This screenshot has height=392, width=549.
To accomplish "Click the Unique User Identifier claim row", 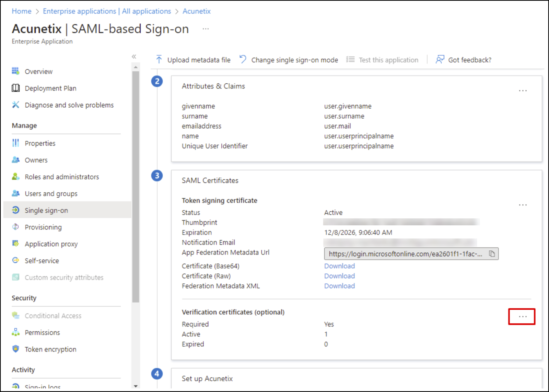I will [x=288, y=146].
